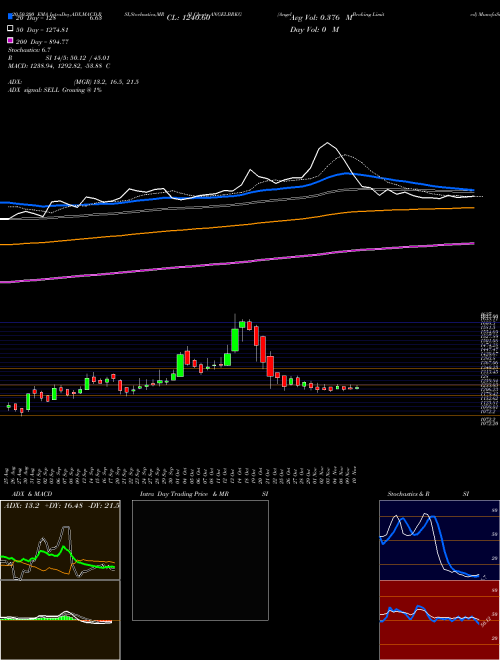The image size is (500, 660).
Task: Open the blue Stochastics chart panel
Action: point(439,540)
